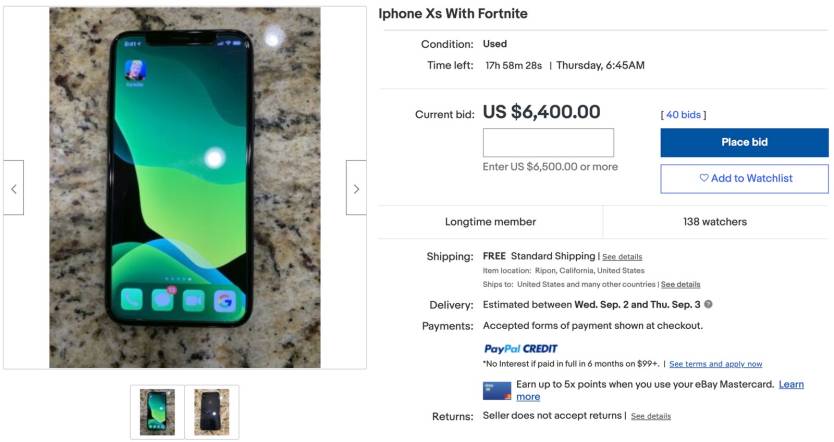Image resolution: width=834 pixels, height=442 pixels.
Task: Open See terms and apply now link
Action: tap(715, 364)
